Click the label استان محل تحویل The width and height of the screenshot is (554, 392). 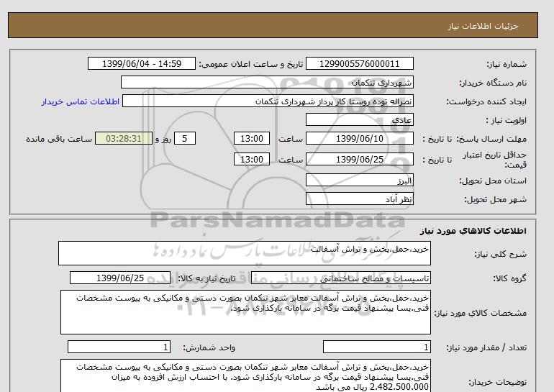[x=493, y=181]
